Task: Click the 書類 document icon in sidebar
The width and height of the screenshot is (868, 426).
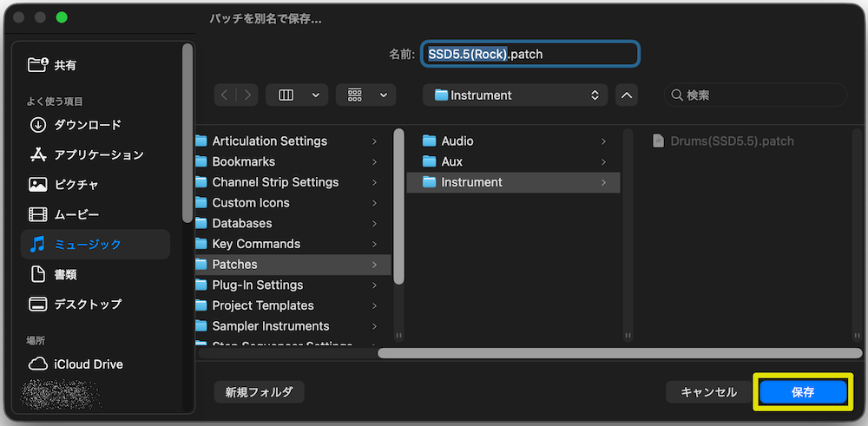Action: pos(37,274)
